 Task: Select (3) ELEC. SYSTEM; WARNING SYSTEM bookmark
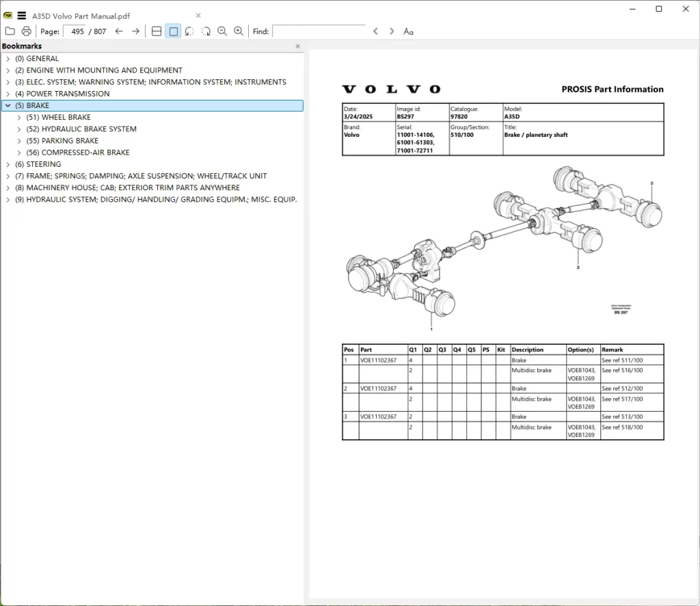150,82
